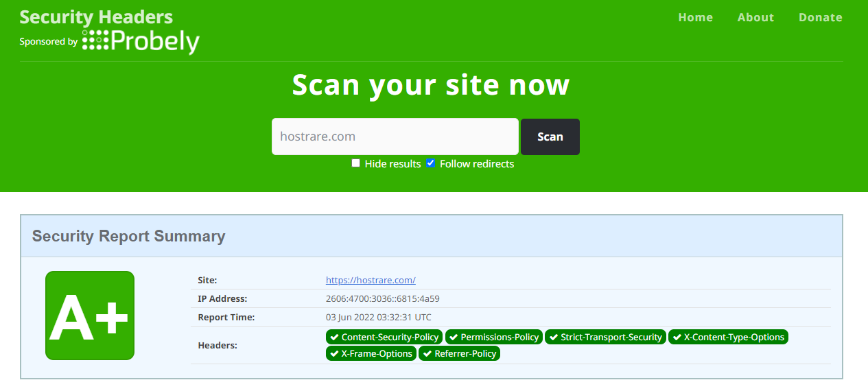Start the scan with Scan button
Screen dimensions: 868x391
(550, 137)
